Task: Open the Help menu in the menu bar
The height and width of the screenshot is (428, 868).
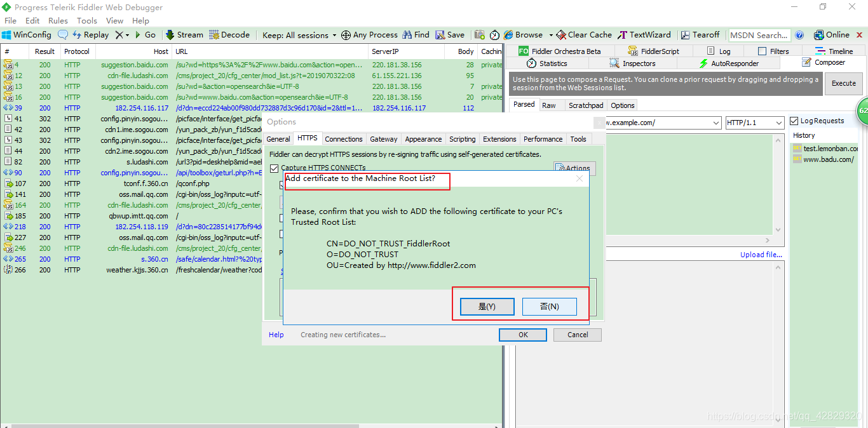Action: click(x=140, y=20)
